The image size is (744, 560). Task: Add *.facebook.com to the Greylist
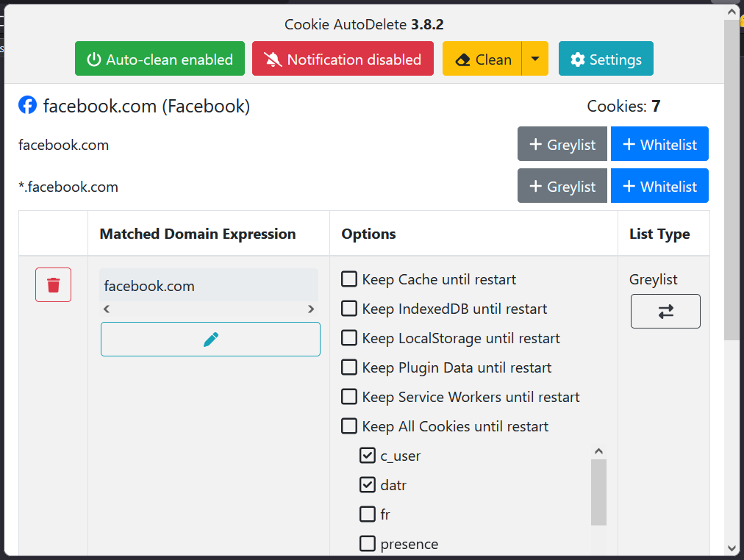tap(562, 187)
